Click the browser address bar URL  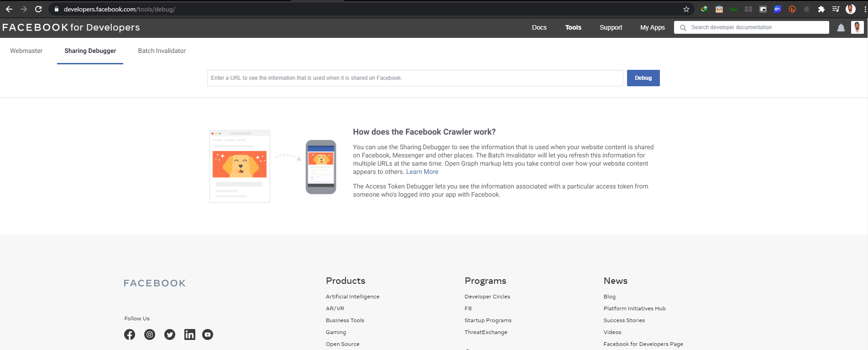(120, 9)
